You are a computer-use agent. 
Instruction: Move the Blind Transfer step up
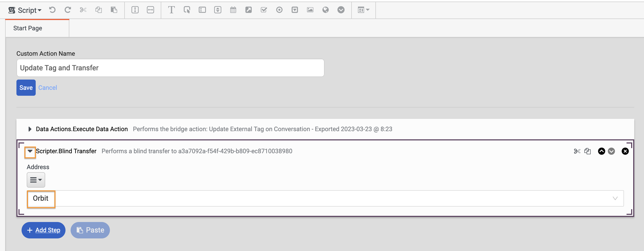pyautogui.click(x=601, y=151)
